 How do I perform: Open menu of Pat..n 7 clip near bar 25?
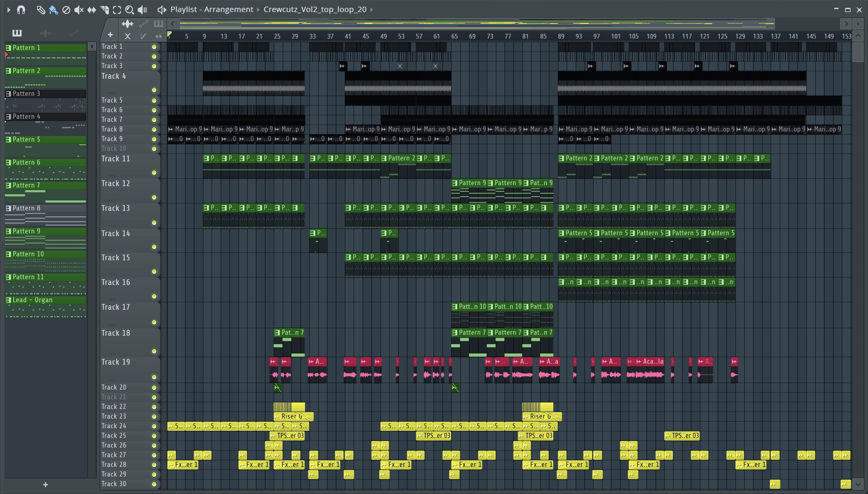(277, 333)
